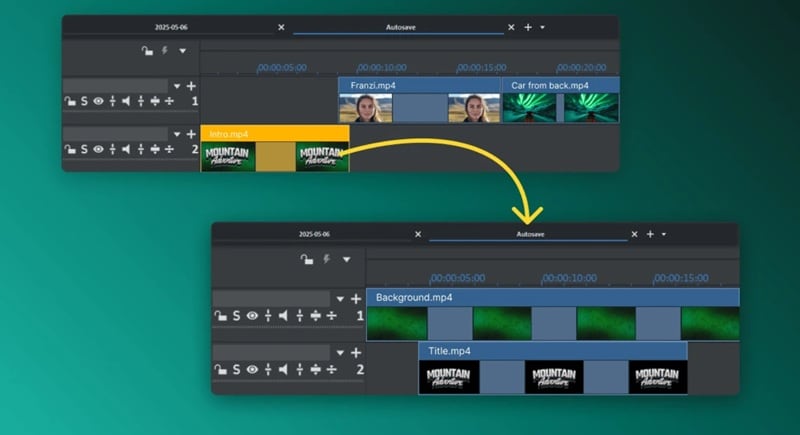Solo track 1 with S in lower timeline
This screenshot has width=800, height=435.
[x=236, y=316]
